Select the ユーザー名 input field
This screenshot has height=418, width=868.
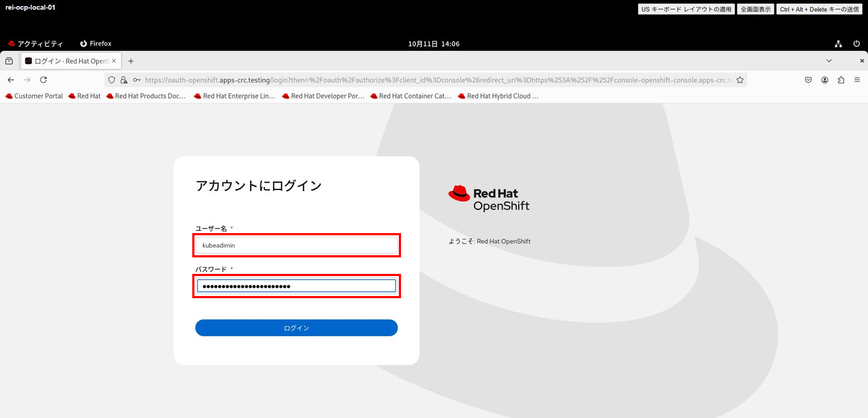coord(296,245)
